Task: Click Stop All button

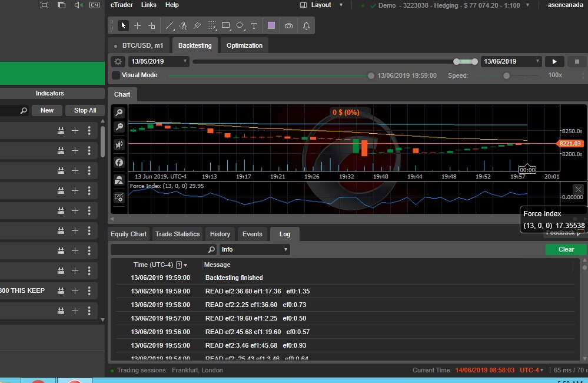Action: 85,110
